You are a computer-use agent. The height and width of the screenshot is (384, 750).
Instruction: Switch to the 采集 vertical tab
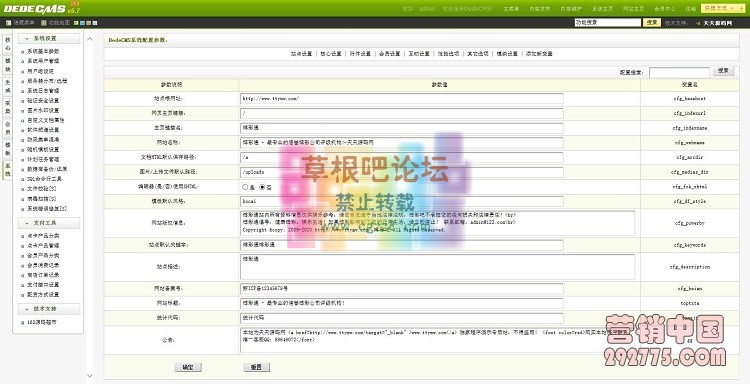click(7, 107)
